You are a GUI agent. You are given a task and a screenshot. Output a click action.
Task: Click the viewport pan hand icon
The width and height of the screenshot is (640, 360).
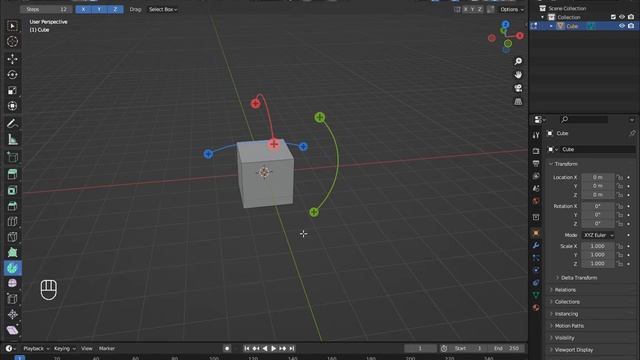(x=518, y=75)
